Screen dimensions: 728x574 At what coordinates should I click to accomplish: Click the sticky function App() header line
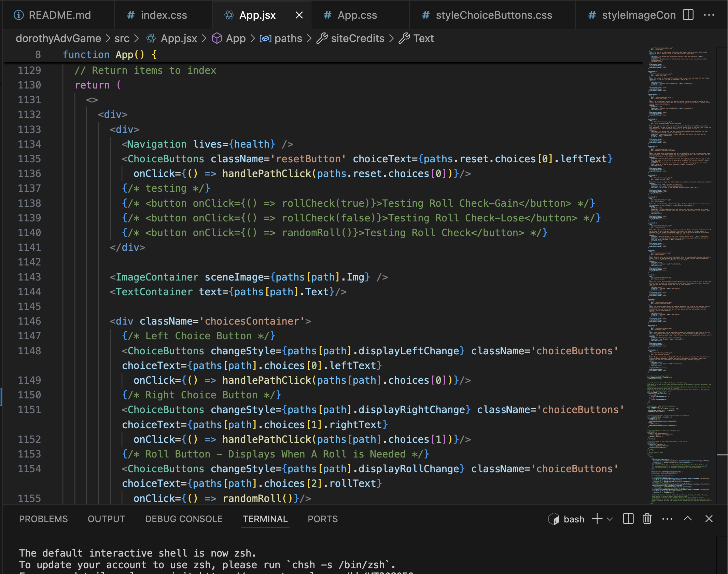point(109,55)
